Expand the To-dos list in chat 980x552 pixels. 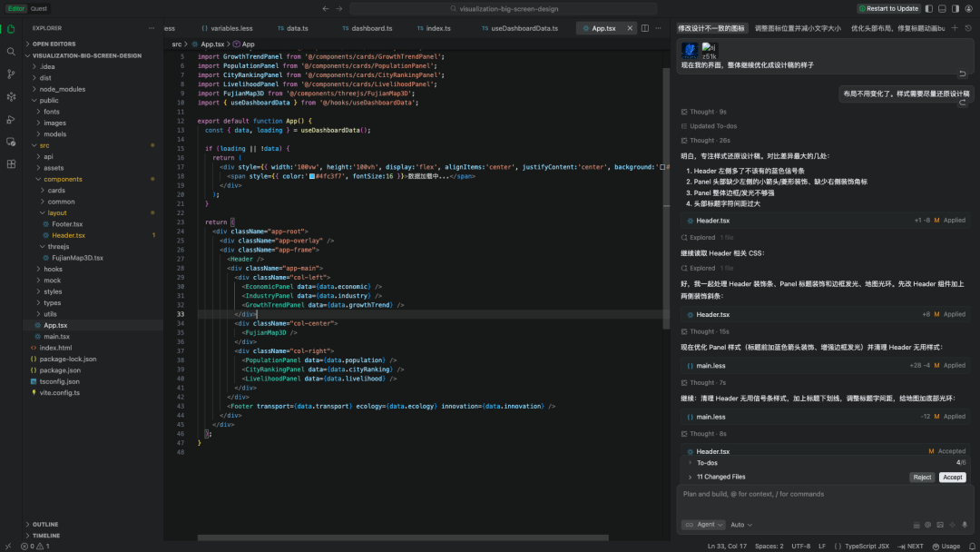click(x=706, y=463)
